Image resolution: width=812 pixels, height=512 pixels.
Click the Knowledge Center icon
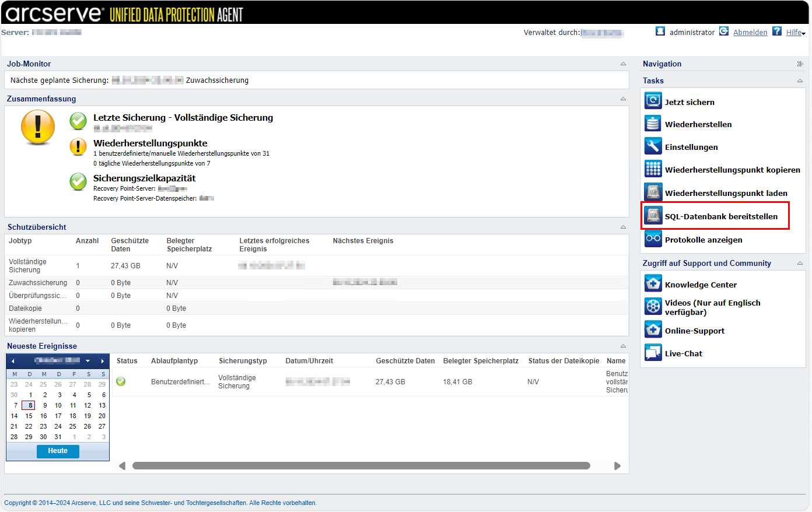click(653, 283)
